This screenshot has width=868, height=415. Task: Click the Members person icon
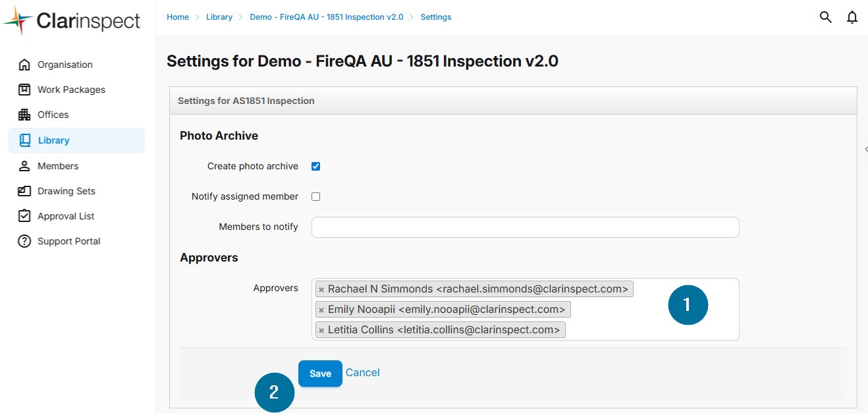[x=24, y=166]
